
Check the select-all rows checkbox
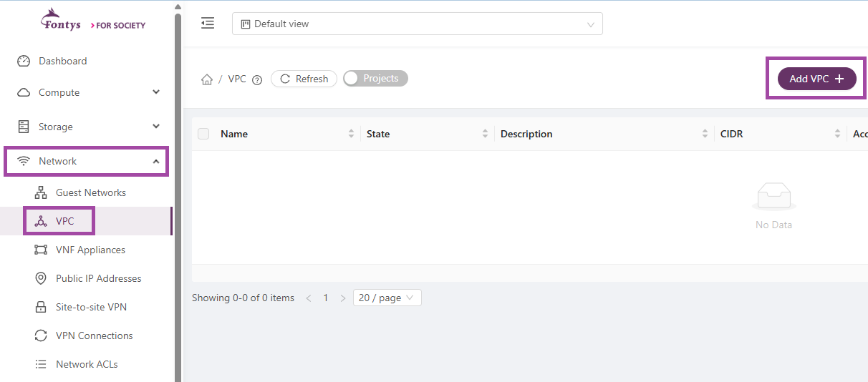tap(203, 134)
